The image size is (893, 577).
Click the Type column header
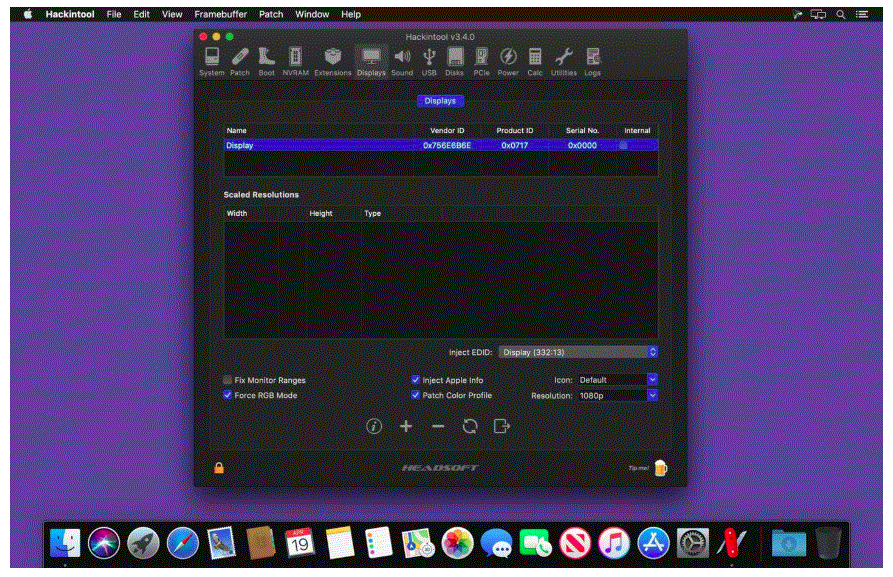(x=372, y=213)
